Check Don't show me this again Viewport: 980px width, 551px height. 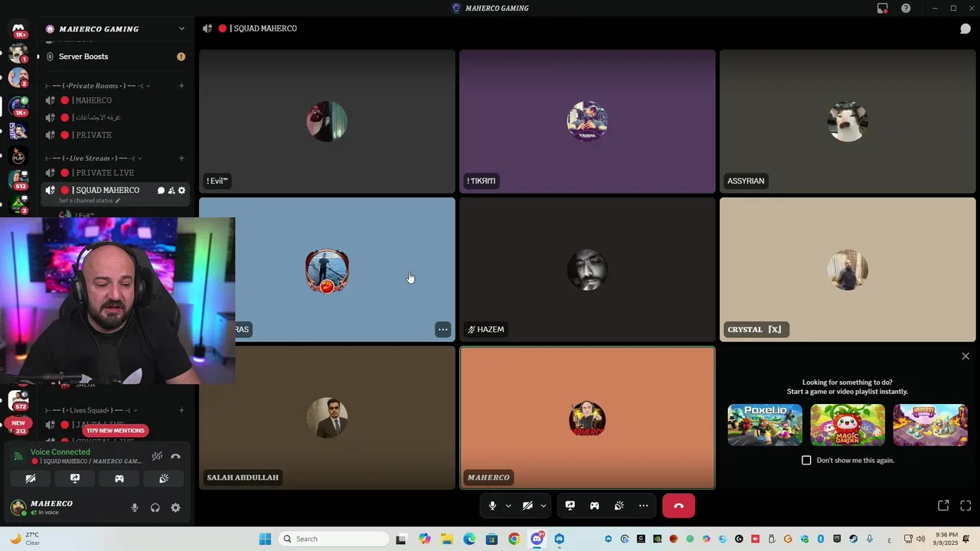(x=806, y=461)
